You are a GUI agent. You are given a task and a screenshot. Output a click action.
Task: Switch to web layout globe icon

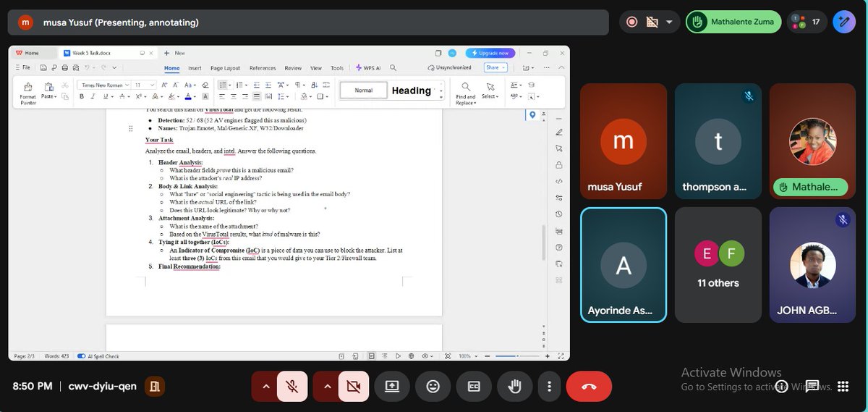point(411,356)
